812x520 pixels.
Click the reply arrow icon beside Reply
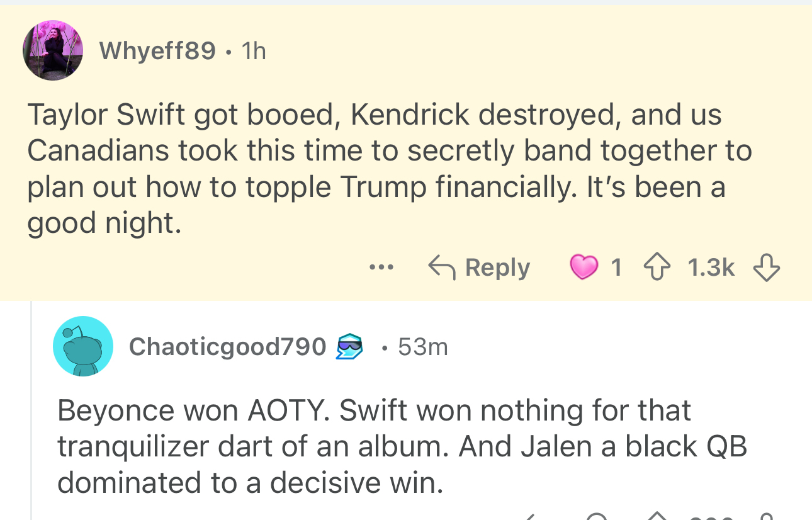(442, 268)
